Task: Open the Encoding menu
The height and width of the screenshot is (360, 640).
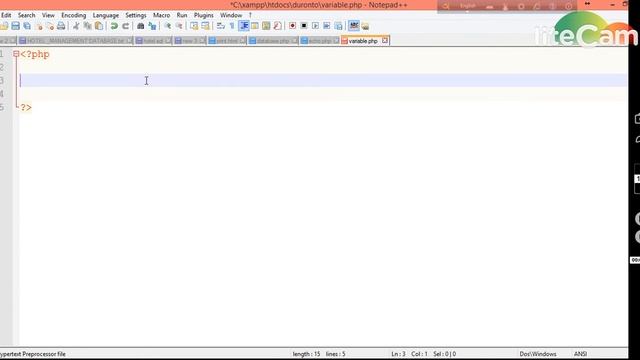Action: point(73,15)
